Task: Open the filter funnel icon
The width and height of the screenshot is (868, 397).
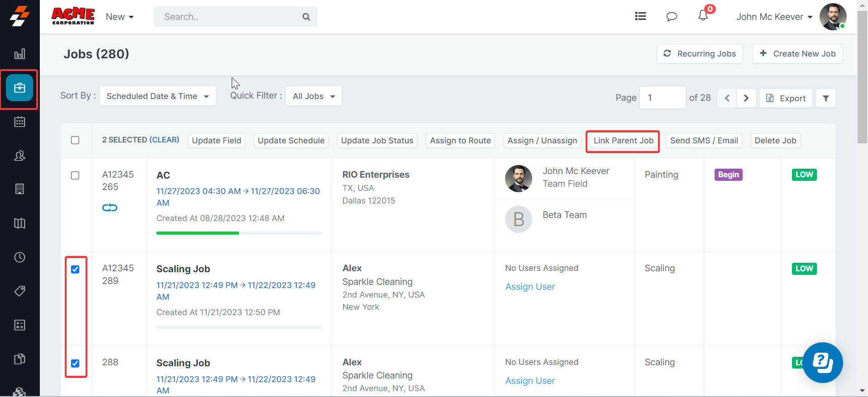Action: coord(825,98)
